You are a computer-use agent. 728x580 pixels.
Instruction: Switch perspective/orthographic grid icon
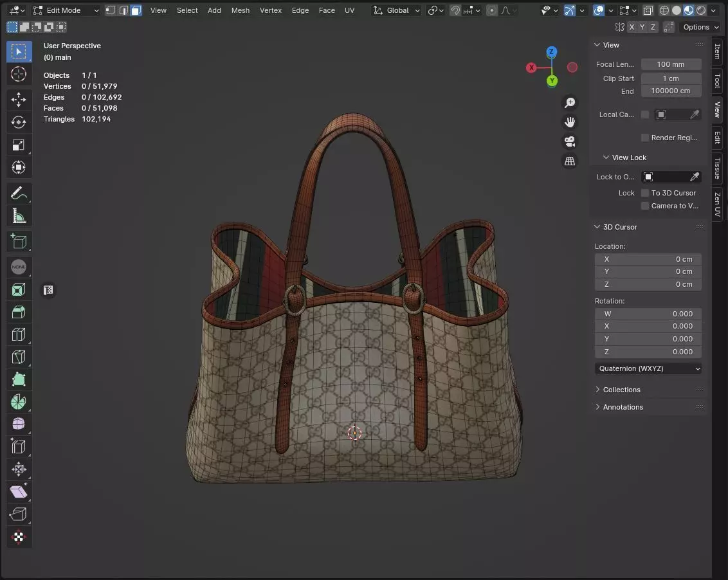pyautogui.click(x=570, y=161)
